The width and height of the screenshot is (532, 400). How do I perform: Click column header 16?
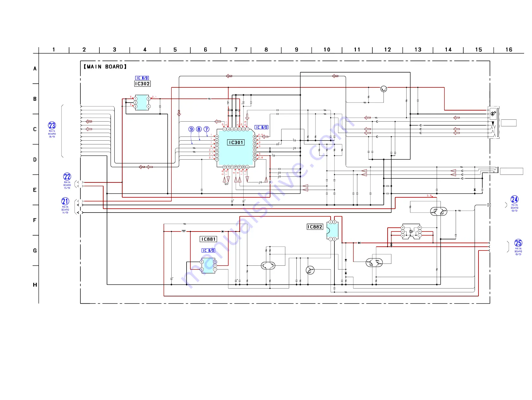[x=509, y=50]
